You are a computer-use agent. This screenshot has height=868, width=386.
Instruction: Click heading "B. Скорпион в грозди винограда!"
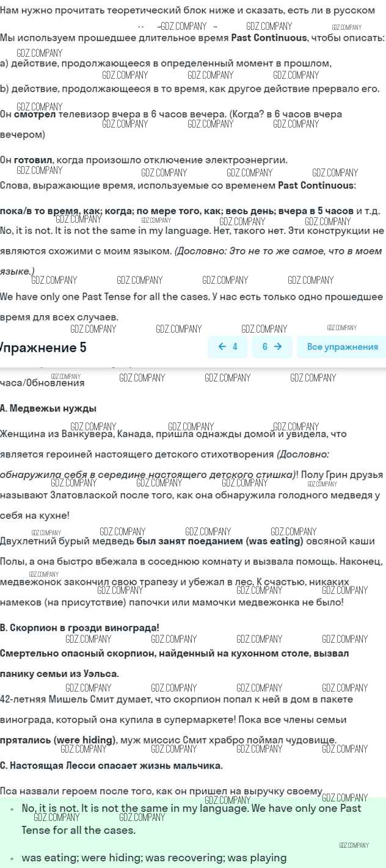[79, 627]
